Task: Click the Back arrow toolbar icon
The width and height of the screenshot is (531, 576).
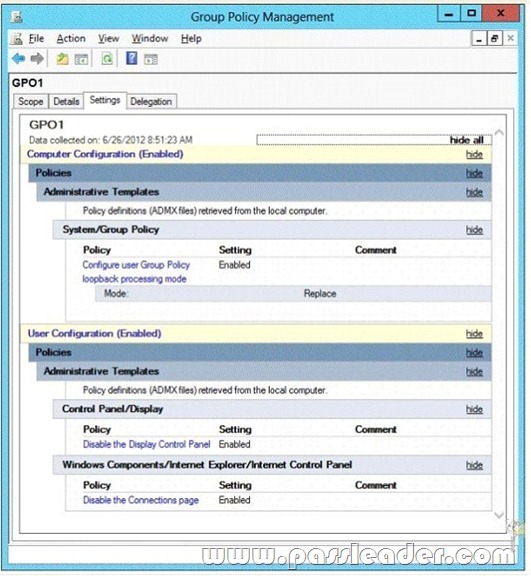Action: 18,58
